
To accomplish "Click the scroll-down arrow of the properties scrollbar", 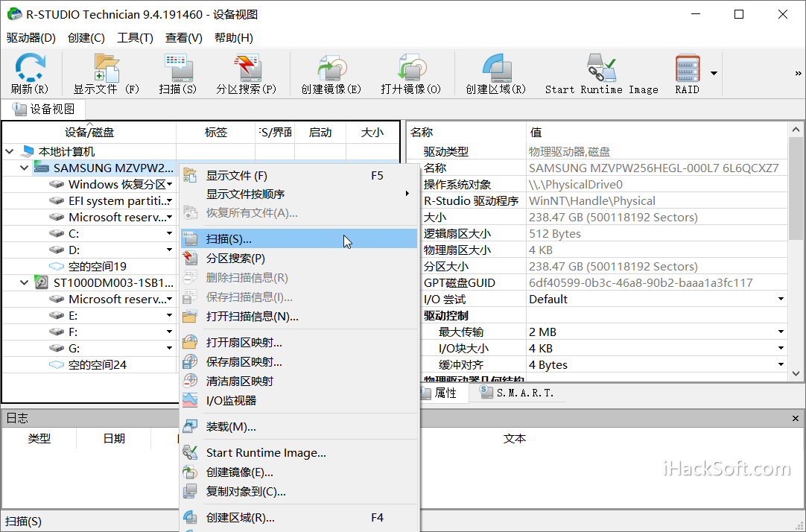I will click(796, 374).
